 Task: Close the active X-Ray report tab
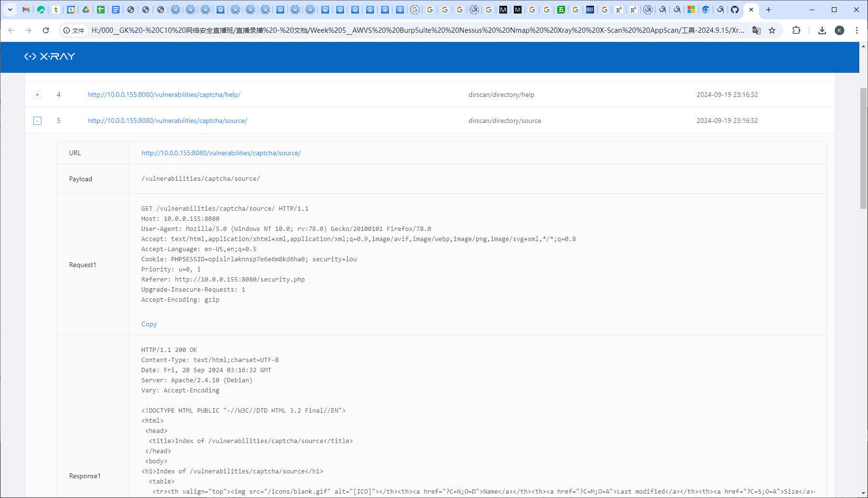pyautogui.click(x=751, y=10)
